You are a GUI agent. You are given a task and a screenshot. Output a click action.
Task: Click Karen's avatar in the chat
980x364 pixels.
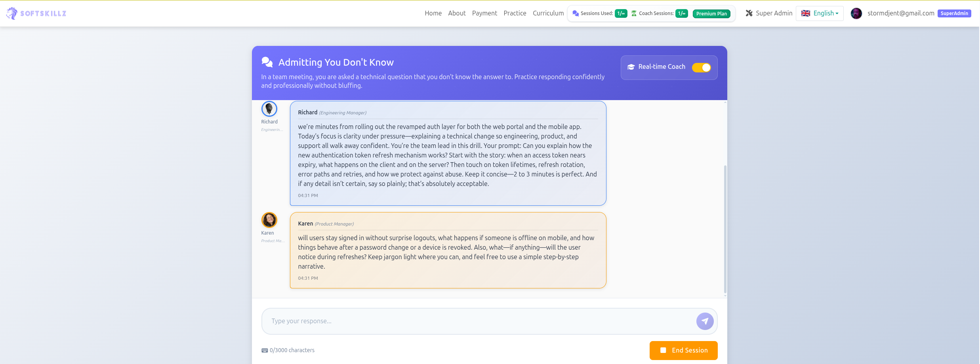(269, 220)
